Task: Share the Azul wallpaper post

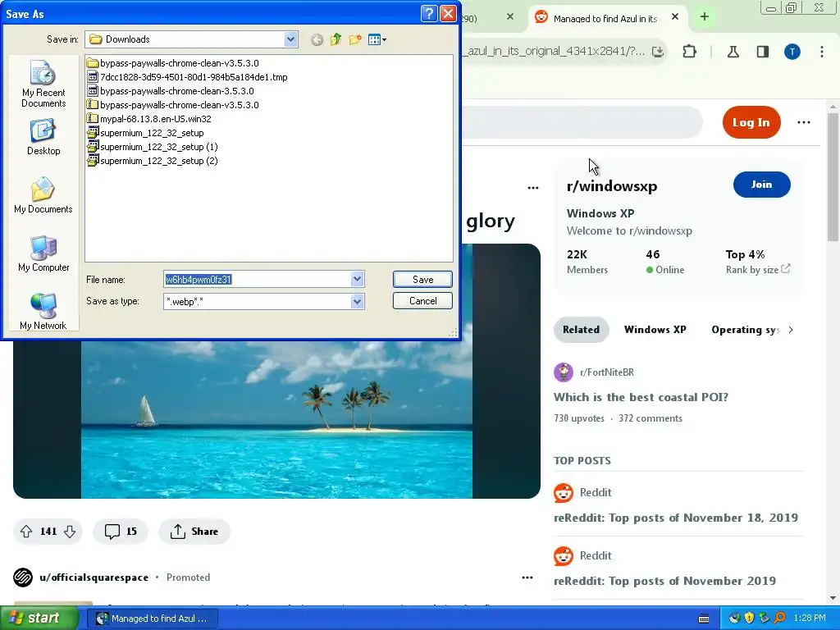Action: [194, 532]
